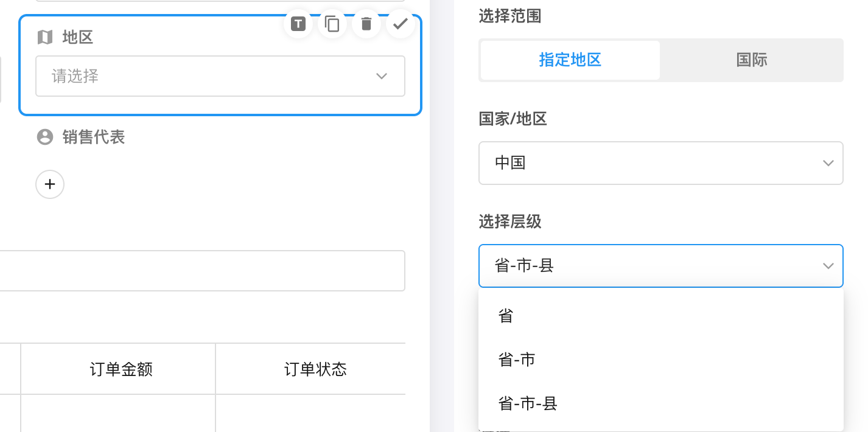Duplicate the 地区 field with the copy icon
The width and height of the screenshot is (868, 432).
[x=332, y=24]
